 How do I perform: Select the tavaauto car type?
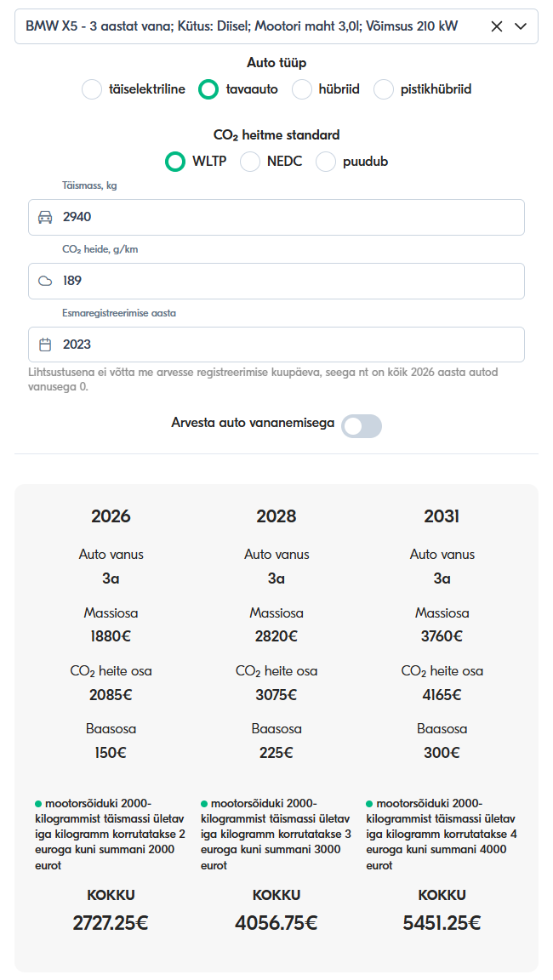pyautogui.click(x=208, y=89)
